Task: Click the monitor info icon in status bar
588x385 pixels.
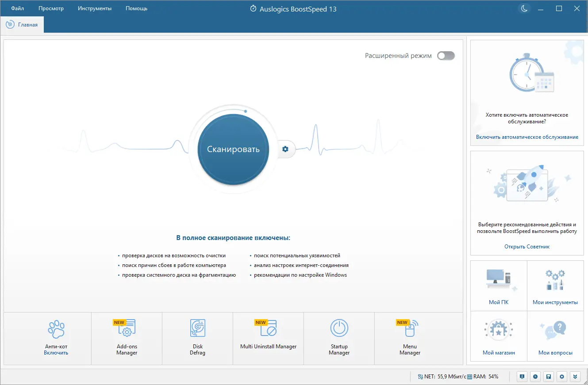Action: click(x=522, y=377)
